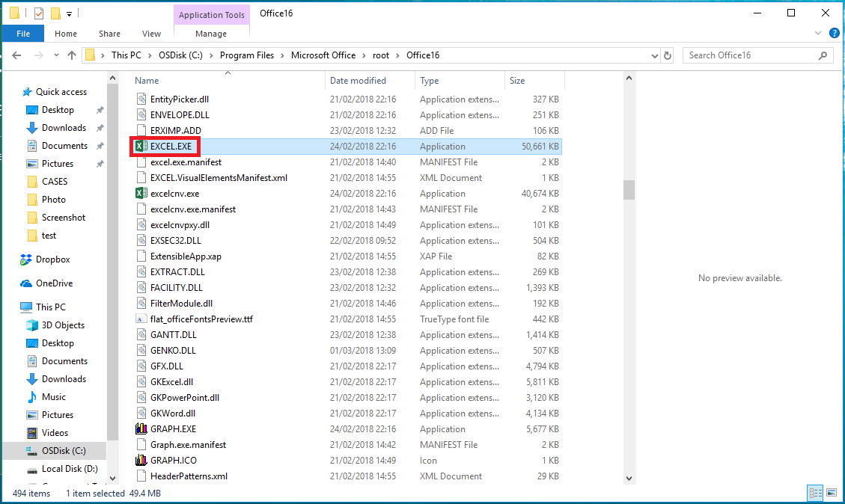Expand the chevron after Program Files
The image size is (845, 504).
(282, 55)
